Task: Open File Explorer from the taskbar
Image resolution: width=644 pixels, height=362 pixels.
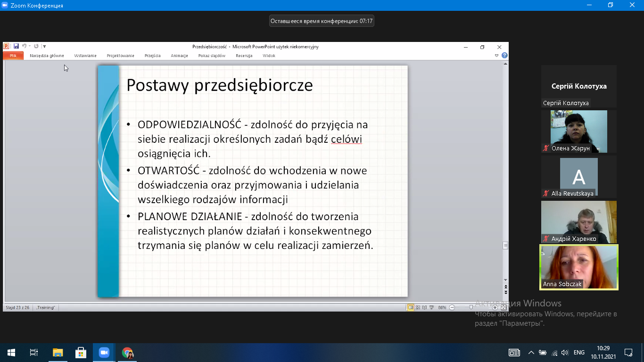Action: [x=58, y=353]
